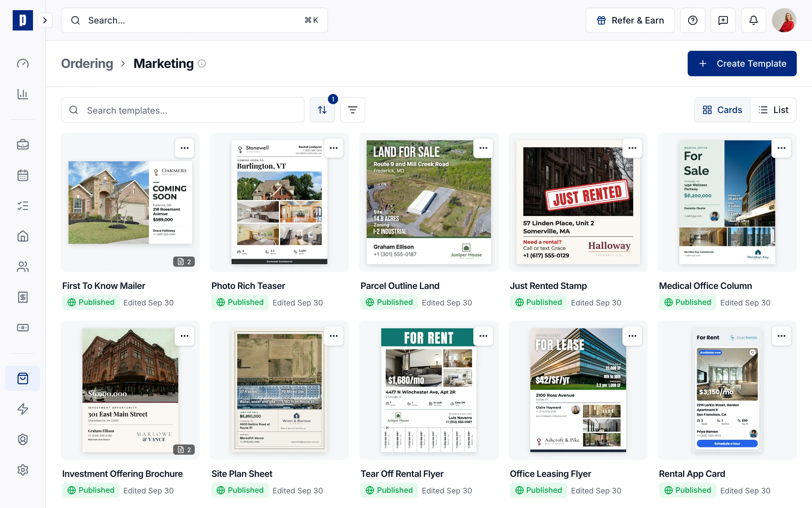The height and width of the screenshot is (508, 812).
Task: Open the notifications bell icon
Action: pyautogui.click(x=753, y=21)
